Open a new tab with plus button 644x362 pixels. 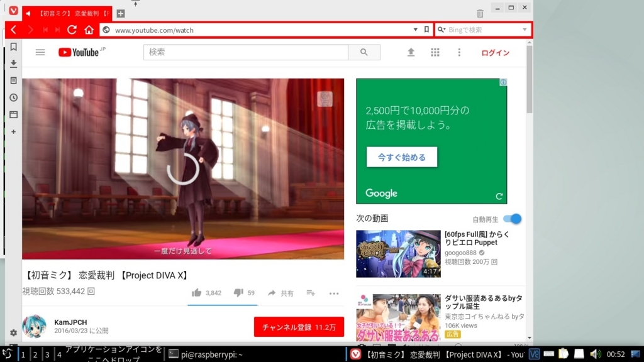coord(120,14)
